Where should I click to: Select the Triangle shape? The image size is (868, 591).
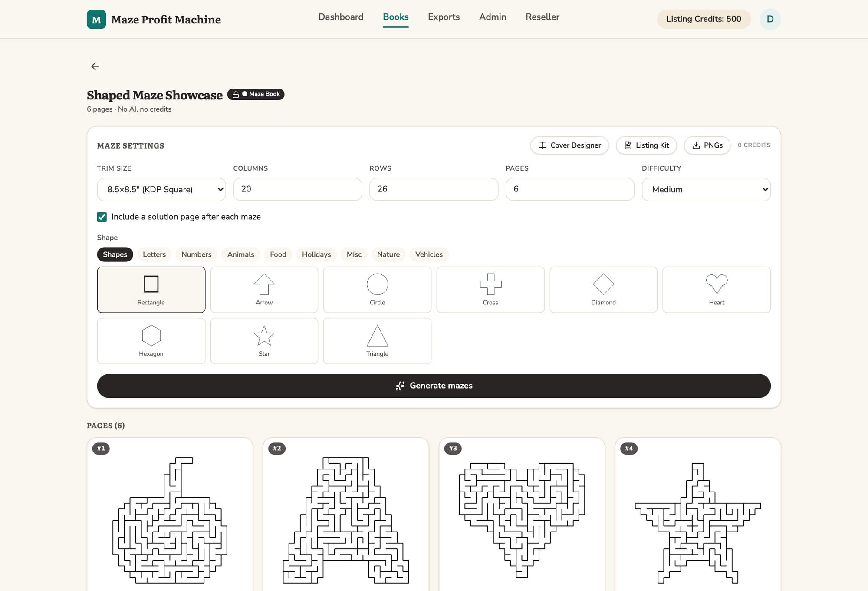(377, 341)
